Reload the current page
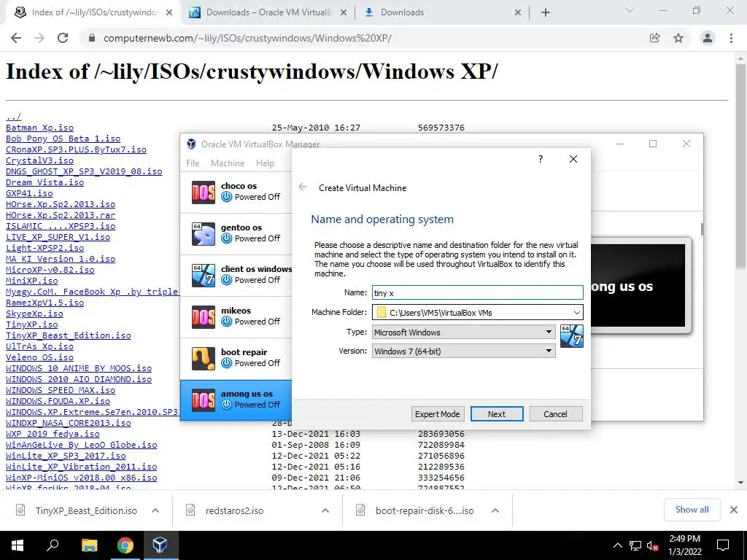 point(63,38)
